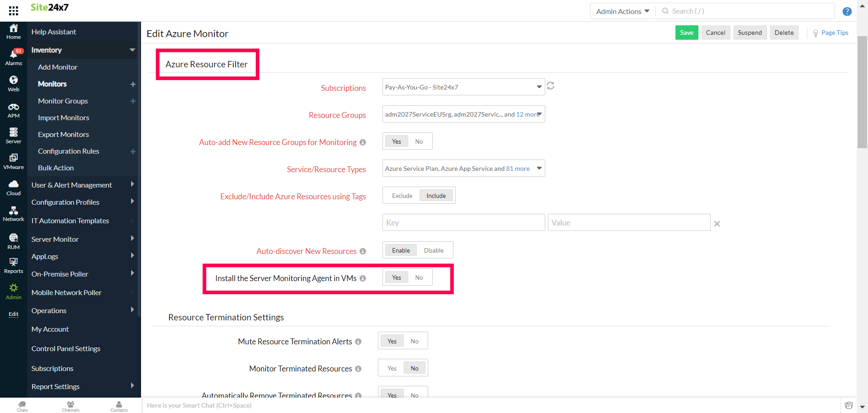868x413 pixels.
Task: Click the Key input field for tags
Action: pos(462,222)
